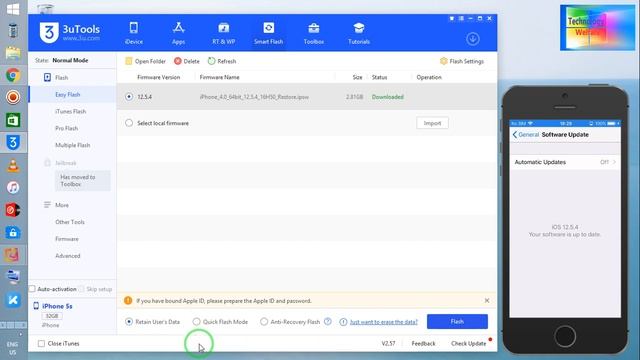This screenshot has height=360, width=640.
Task: Open the Windows Start menu
Action: pyautogui.click(x=13, y=9)
